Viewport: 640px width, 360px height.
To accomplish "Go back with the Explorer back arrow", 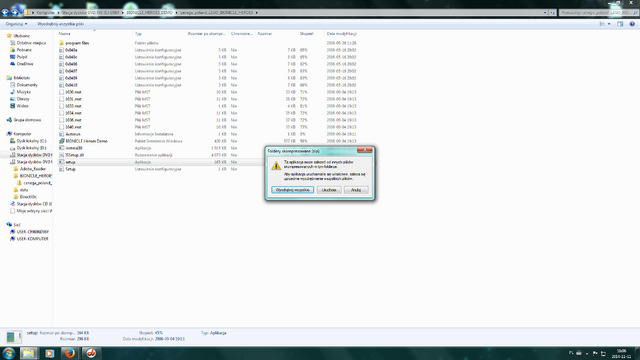I will [x=5, y=13].
